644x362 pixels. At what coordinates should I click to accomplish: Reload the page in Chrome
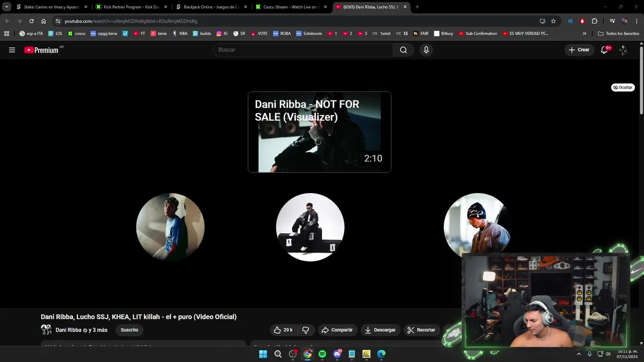[31, 21]
